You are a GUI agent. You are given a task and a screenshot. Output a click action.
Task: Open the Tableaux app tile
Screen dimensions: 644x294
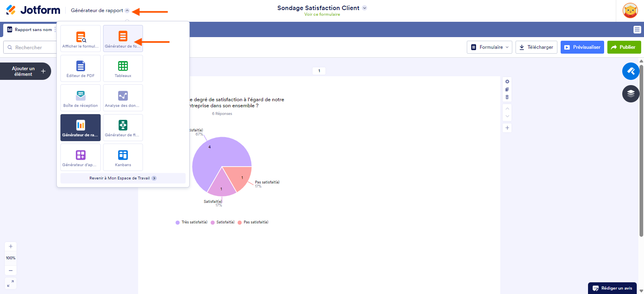[123, 68]
